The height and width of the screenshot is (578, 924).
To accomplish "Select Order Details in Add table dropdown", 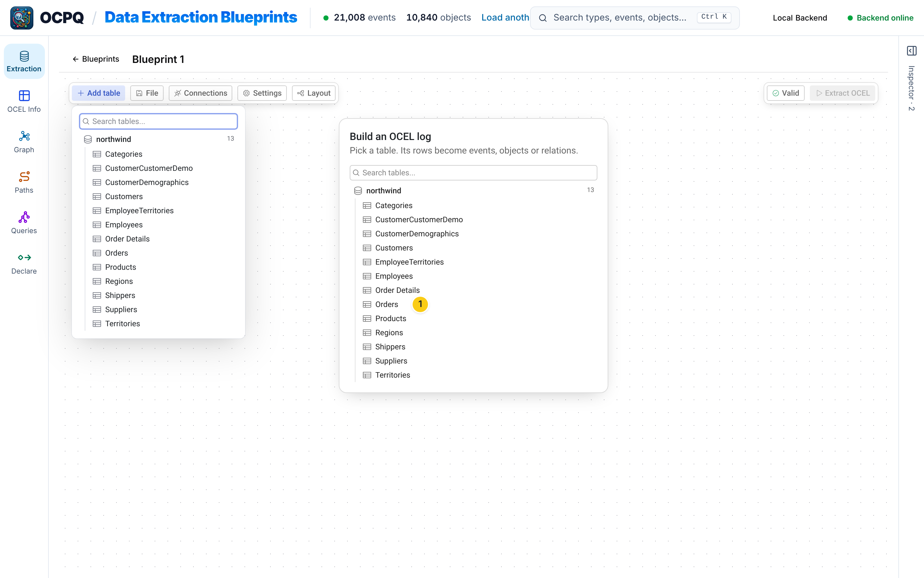I will [163, 239].
